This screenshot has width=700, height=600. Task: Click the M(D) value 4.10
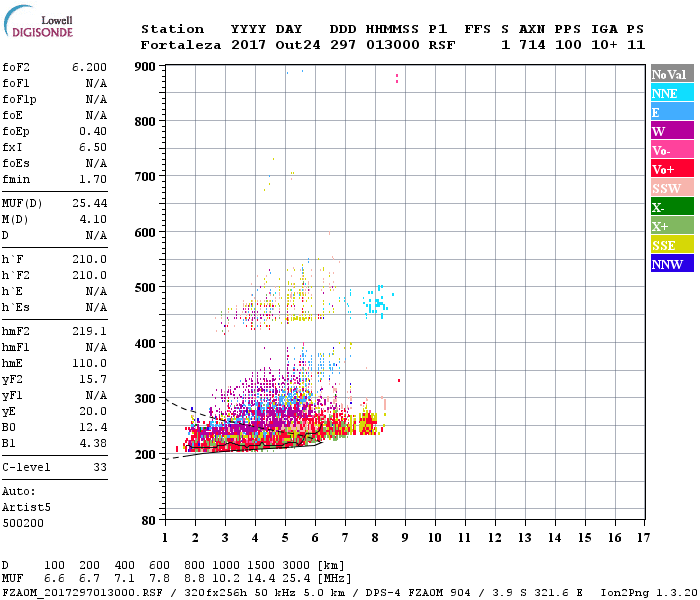tap(93, 219)
